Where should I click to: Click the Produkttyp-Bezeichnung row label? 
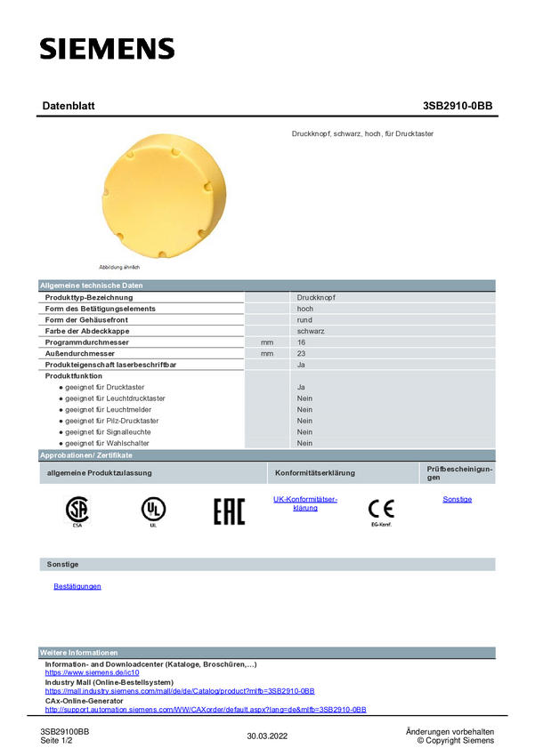click(89, 297)
